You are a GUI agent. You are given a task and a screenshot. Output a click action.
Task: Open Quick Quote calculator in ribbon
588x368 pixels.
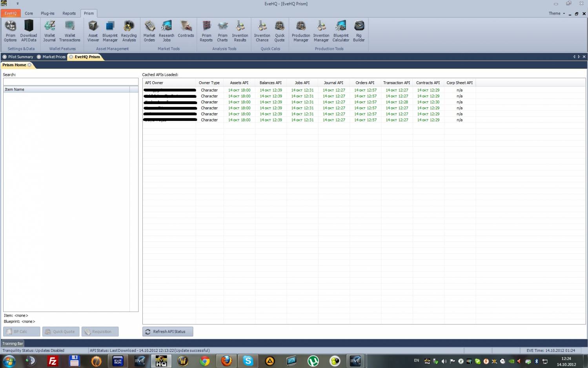point(280,31)
